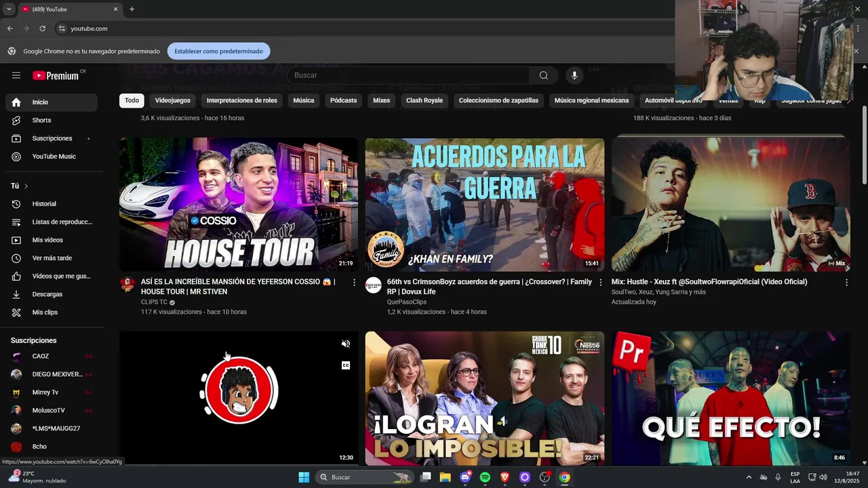Play Logran lo Imposible Shark Tank thumbnail
The height and width of the screenshot is (488, 868).
[x=485, y=398]
